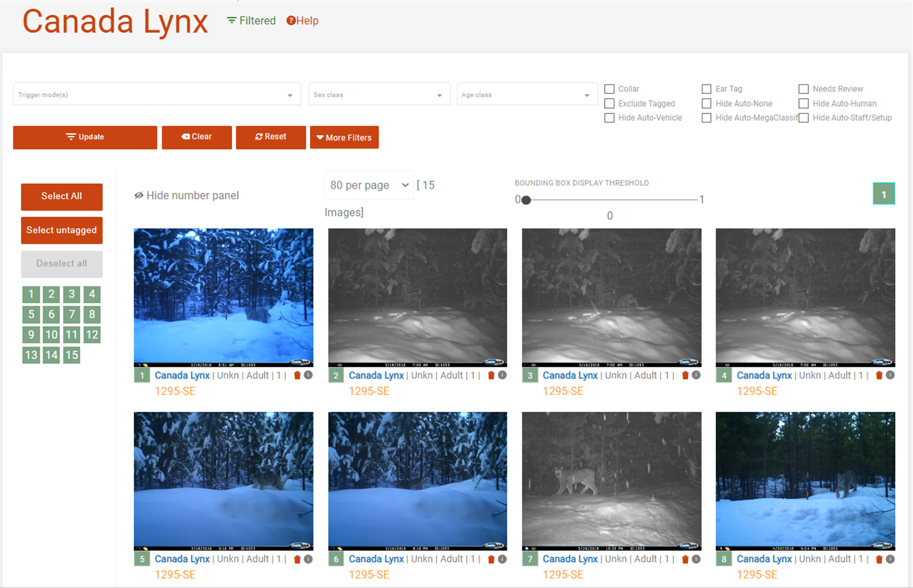913x588 pixels.
Task: Change the 80 per page selector
Action: [369, 185]
